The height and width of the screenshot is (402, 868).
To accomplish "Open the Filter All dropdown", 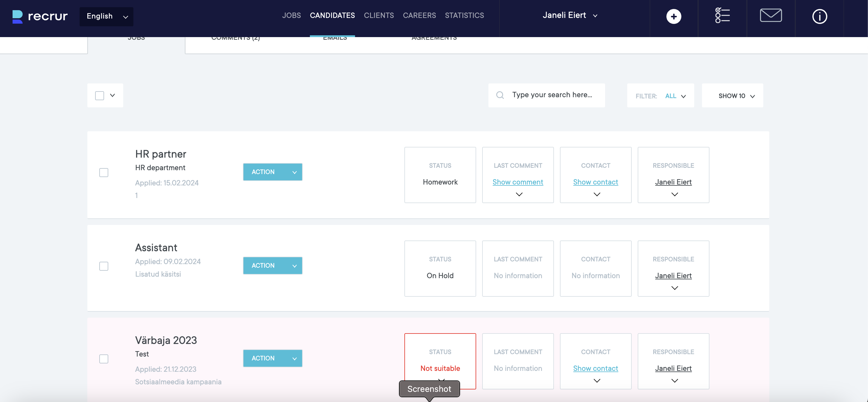I will pyautogui.click(x=675, y=96).
